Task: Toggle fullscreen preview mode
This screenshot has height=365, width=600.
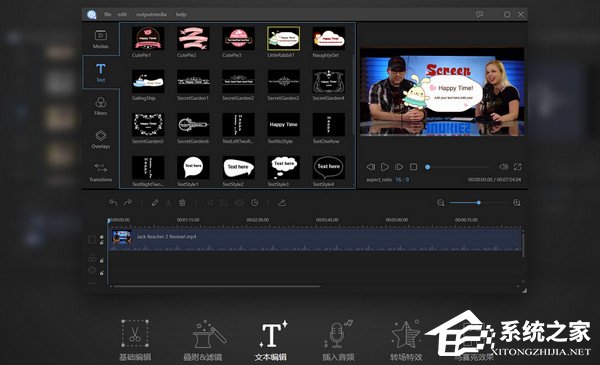Action: (518, 167)
